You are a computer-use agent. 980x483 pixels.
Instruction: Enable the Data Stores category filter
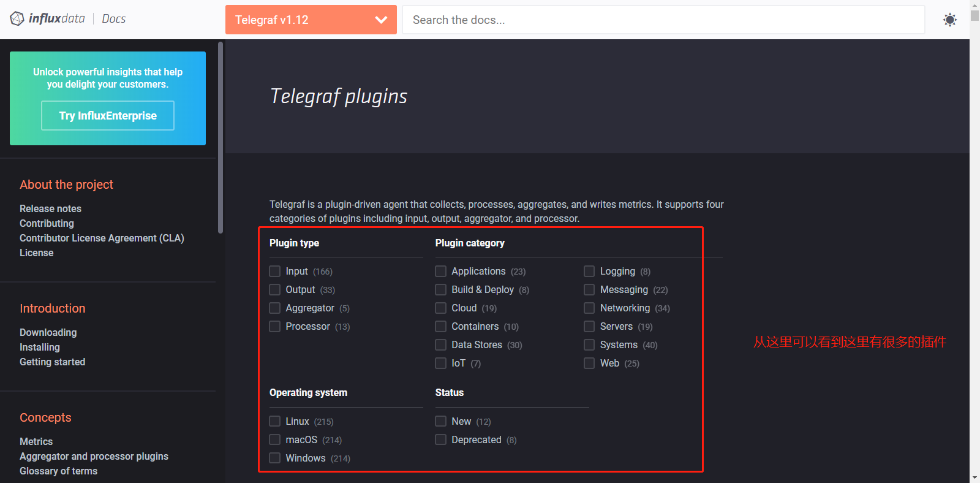click(441, 344)
